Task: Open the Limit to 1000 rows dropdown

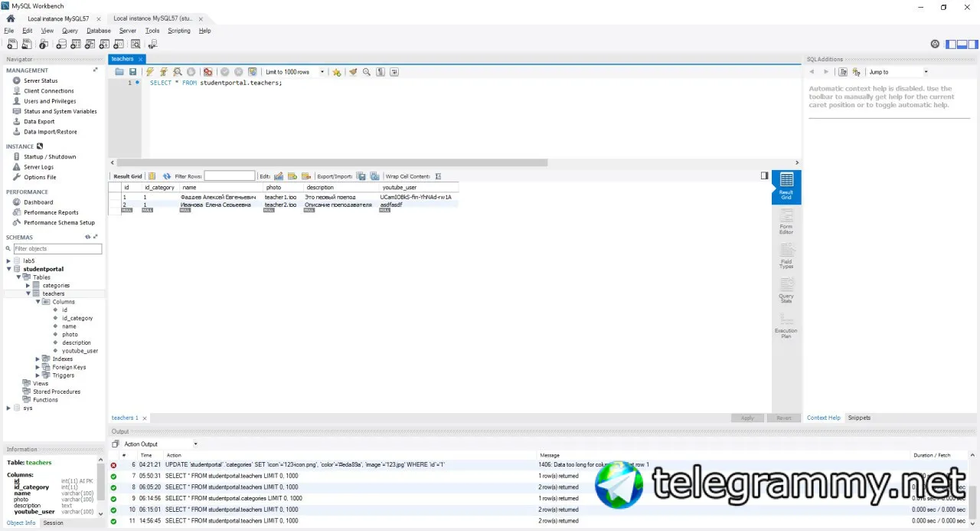Action: [295, 72]
